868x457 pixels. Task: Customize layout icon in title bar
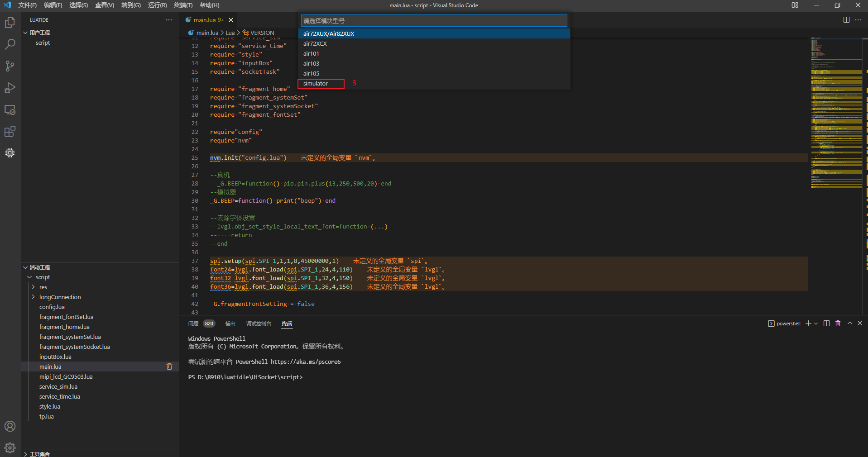[x=795, y=5]
